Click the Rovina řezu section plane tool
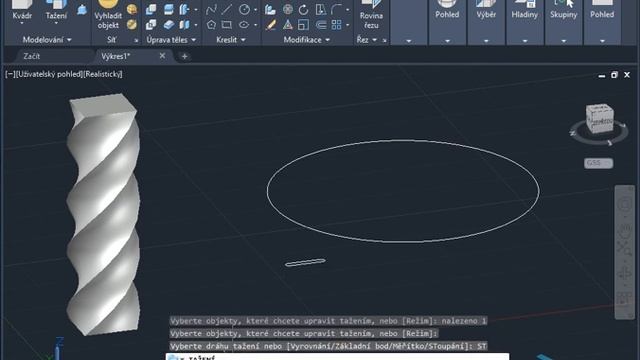The image size is (640, 360). (x=371, y=14)
